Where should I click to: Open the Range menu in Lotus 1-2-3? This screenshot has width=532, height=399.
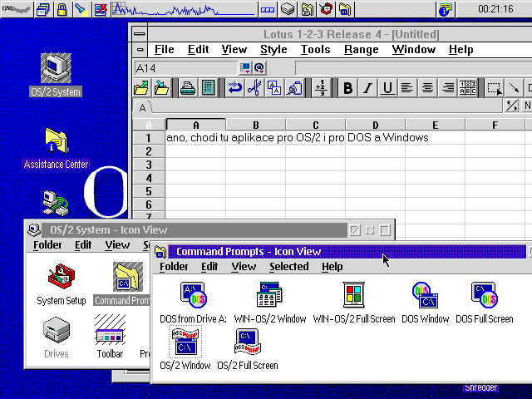362,50
